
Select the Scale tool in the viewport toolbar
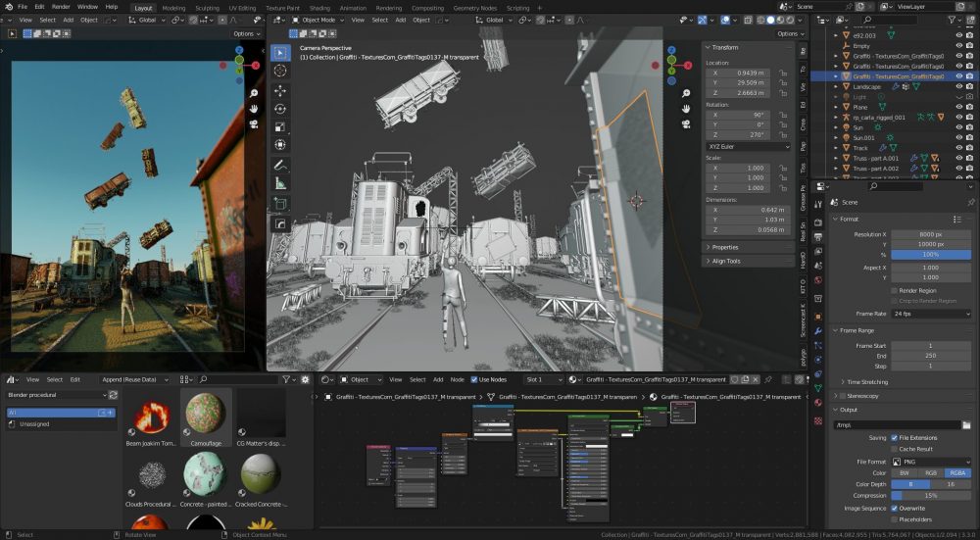tap(280, 126)
